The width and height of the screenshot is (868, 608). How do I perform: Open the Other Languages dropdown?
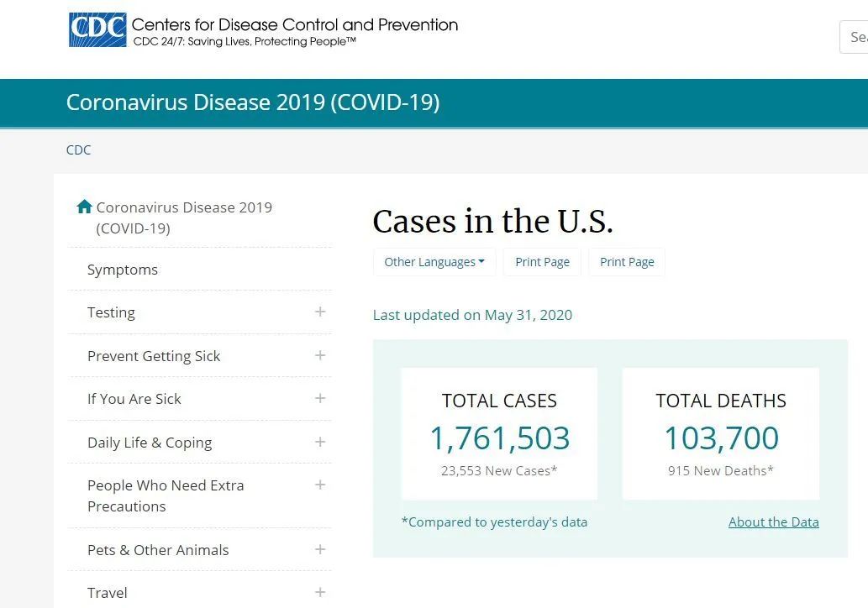[x=434, y=262]
